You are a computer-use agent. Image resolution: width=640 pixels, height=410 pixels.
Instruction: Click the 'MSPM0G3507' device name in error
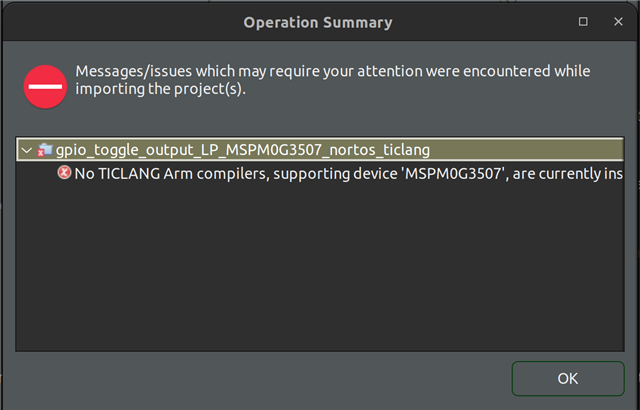[453, 174]
